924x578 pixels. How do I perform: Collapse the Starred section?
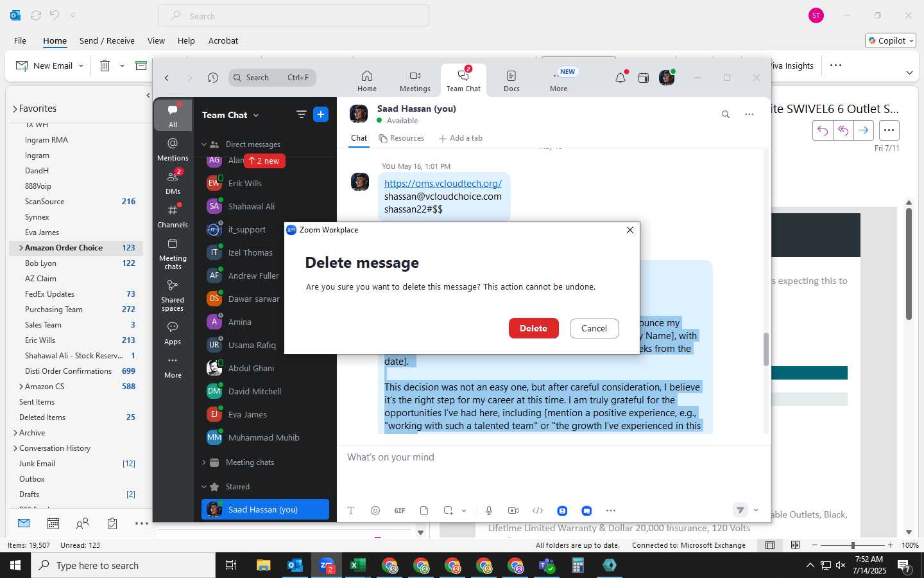204,487
